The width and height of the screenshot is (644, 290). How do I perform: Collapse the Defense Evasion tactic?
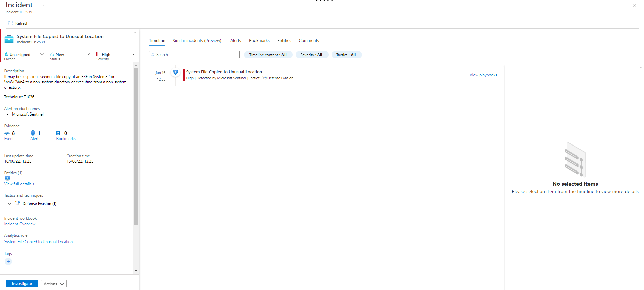[9, 204]
